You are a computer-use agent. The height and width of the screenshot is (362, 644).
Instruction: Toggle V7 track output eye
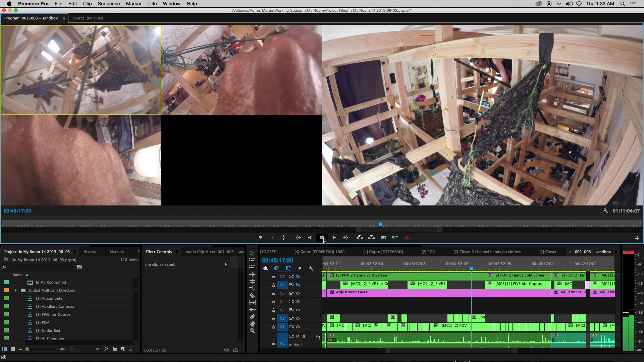click(298, 277)
